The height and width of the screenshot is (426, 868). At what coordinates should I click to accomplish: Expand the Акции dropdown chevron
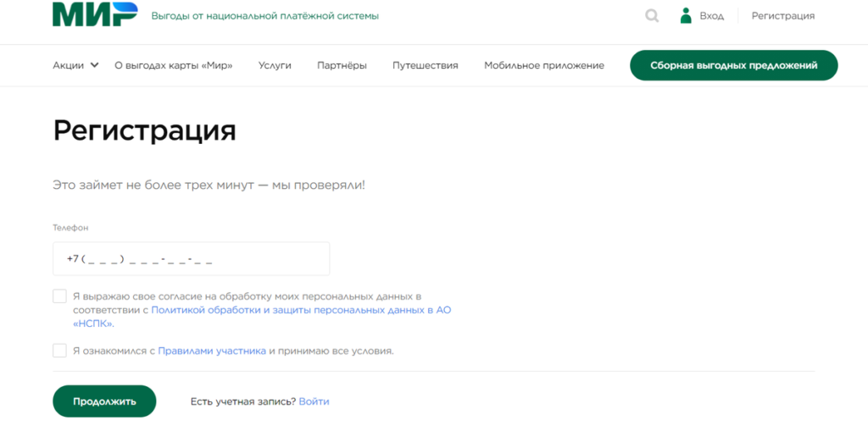pos(94,65)
